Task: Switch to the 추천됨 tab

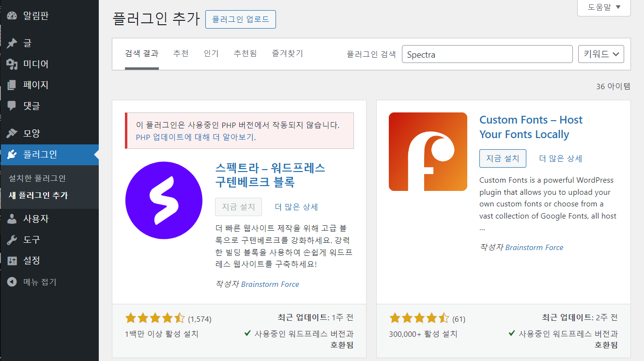Action: (245, 54)
